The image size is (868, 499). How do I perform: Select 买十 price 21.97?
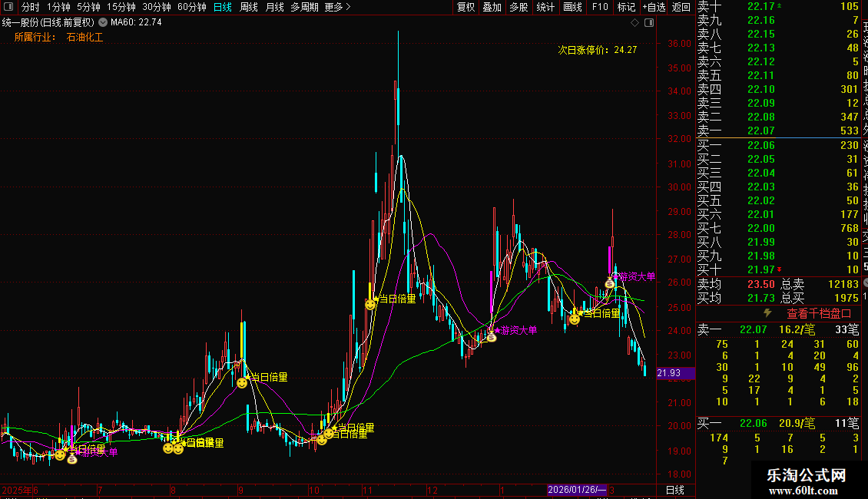761,269
